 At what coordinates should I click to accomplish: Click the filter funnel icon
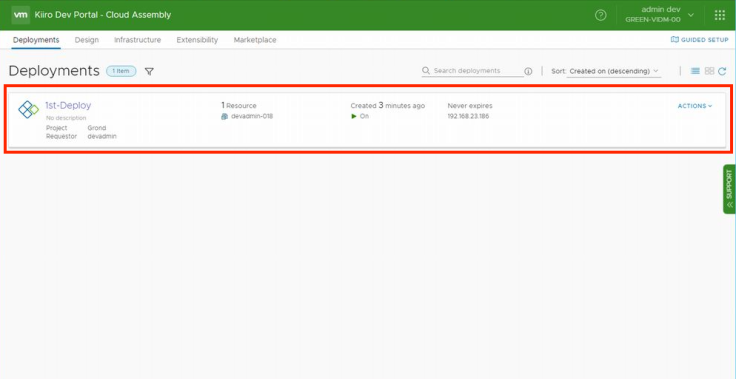point(149,71)
